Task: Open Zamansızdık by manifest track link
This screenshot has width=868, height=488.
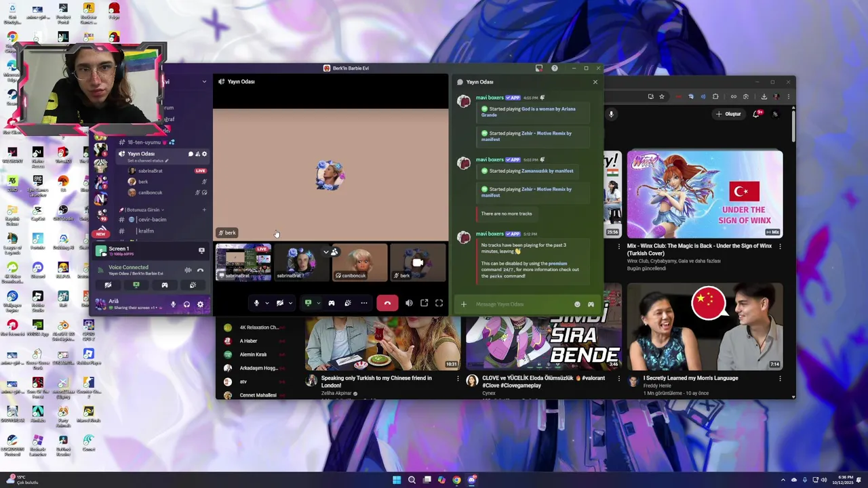Action: (547, 171)
